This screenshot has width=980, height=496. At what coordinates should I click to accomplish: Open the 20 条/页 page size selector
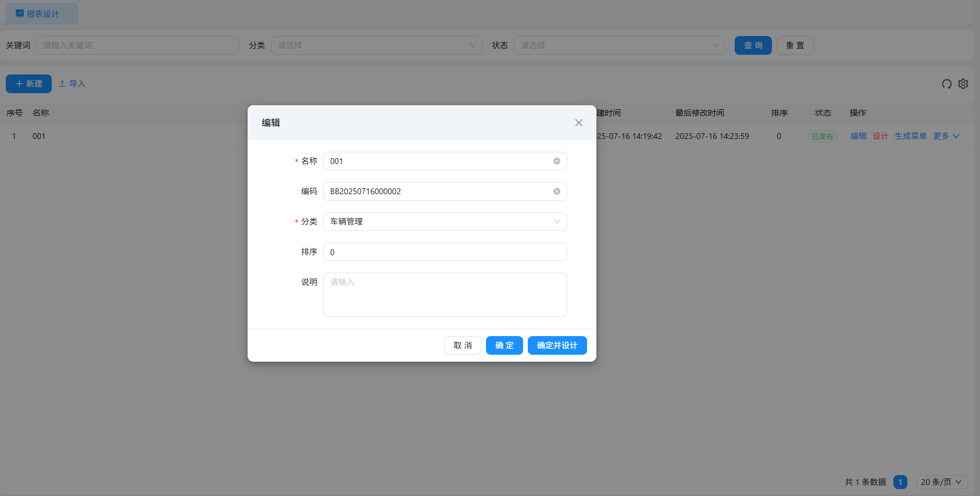coord(942,482)
